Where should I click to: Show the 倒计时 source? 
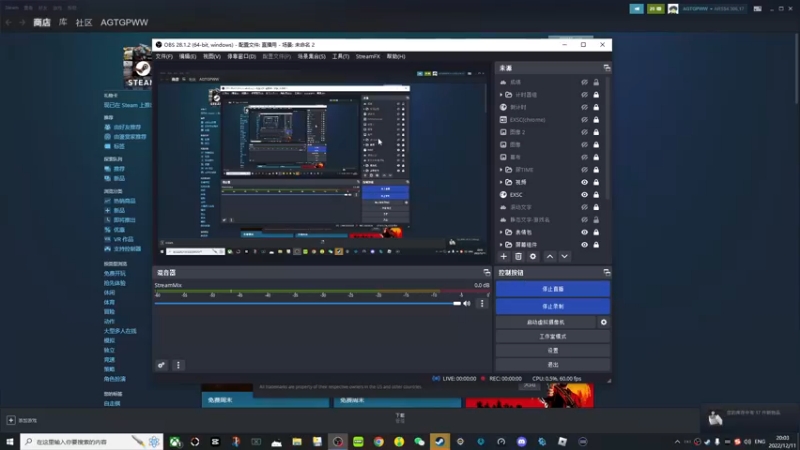[x=584, y=107]
